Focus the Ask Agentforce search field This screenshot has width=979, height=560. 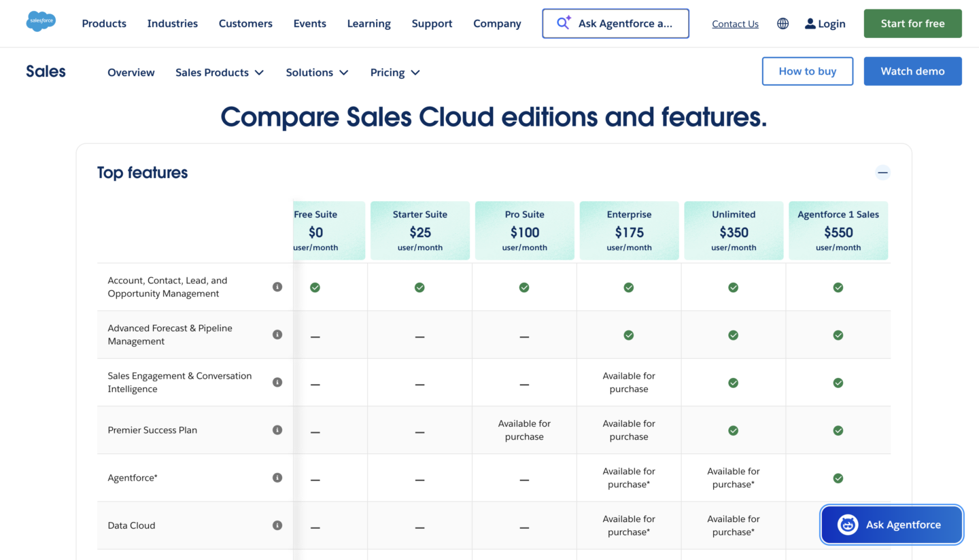(x=615, y=23)
